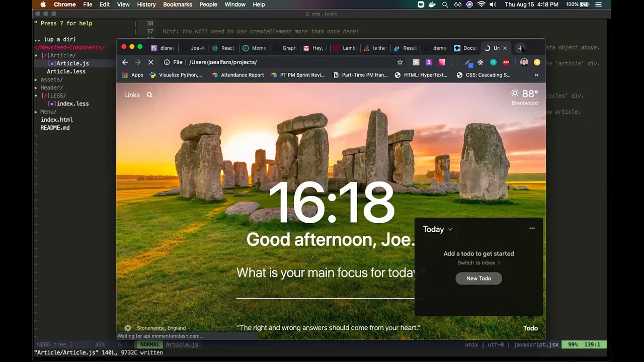Click the purple S extension icon
Viewport: 644px width, 362px height.
point(429,62)
